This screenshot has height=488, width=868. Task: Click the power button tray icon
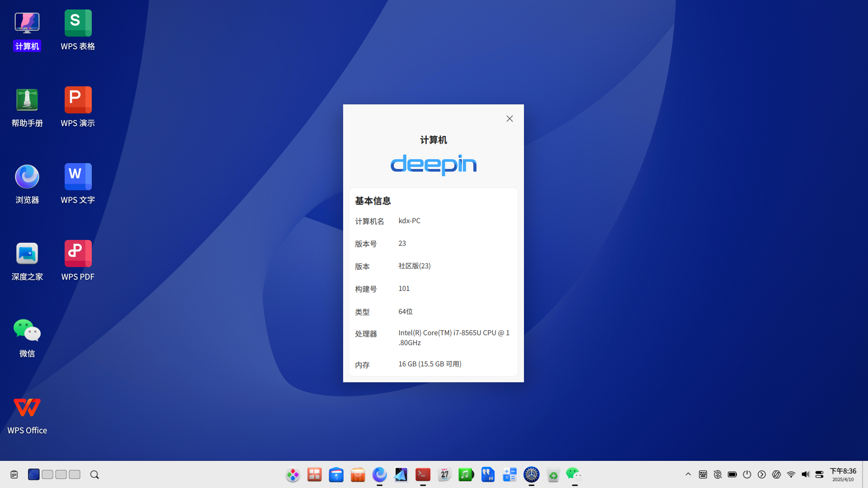point(747,474)
